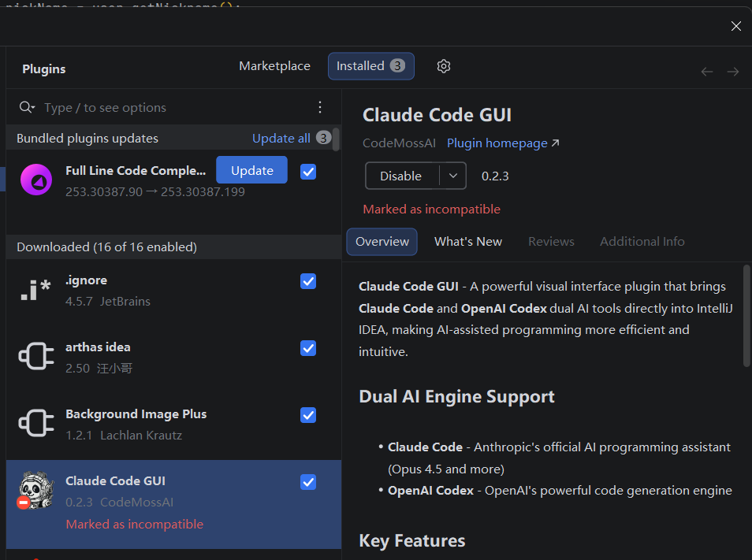Viewport: 752px width, 560px height.
Task: Disable the .ignore plugin checkbox
Action: 308,281
